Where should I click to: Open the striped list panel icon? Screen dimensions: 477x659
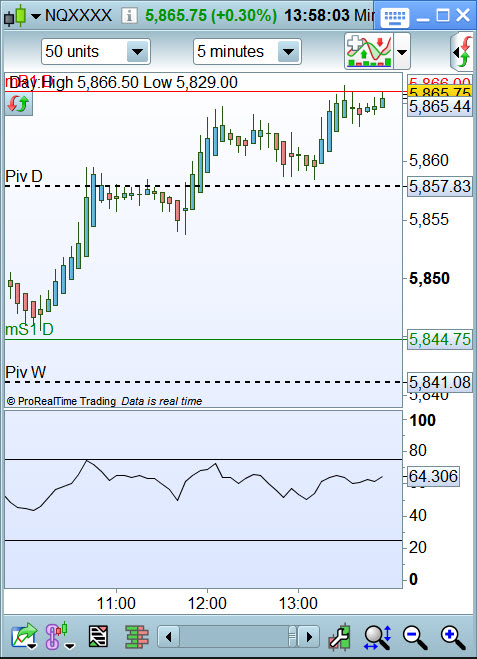point(98,636)
